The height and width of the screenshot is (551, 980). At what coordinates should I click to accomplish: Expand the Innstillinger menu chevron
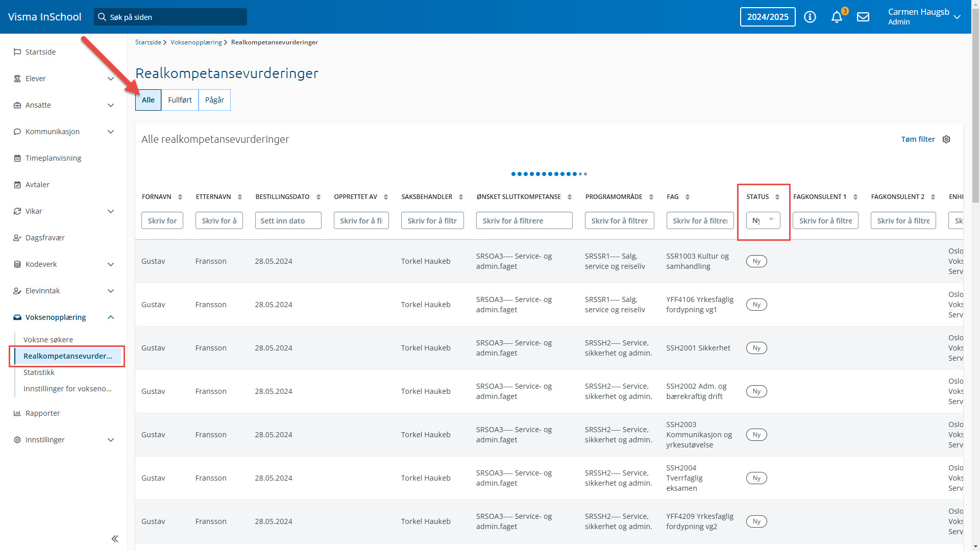(111, 440)
